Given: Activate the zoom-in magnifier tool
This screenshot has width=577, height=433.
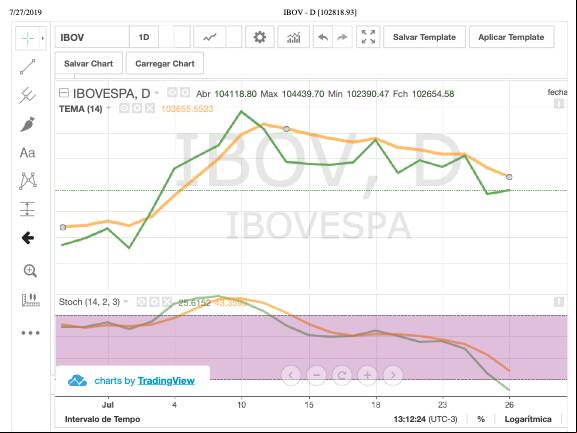Looking at the screenshot, I should click(x=30, y=271).
